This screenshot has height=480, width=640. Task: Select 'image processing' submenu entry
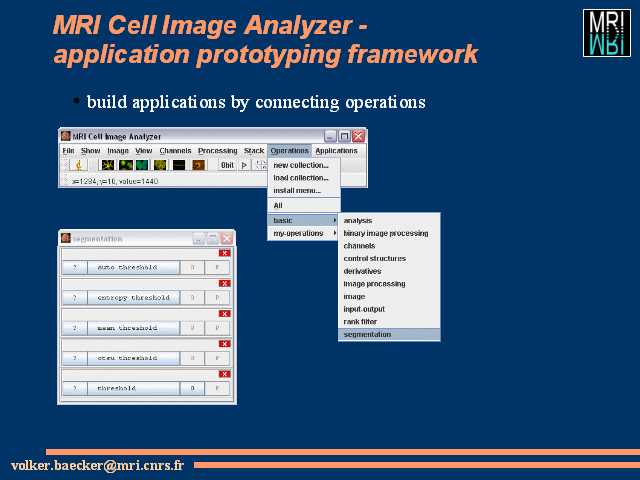coord(389,284)
